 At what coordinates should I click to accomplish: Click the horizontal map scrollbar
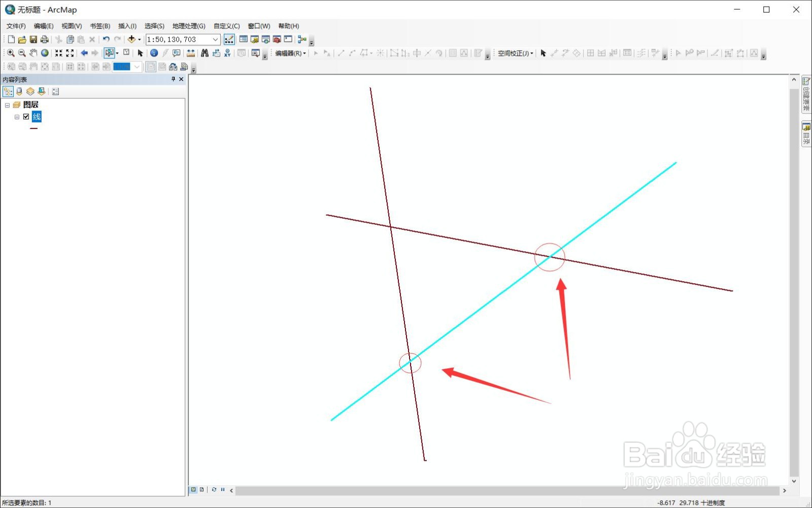(507, 490)
